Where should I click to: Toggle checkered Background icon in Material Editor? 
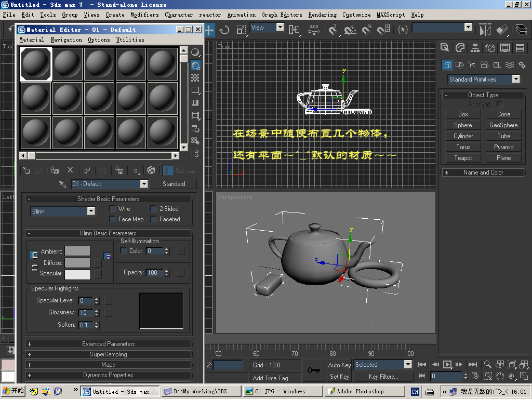[x=195, y=78]
